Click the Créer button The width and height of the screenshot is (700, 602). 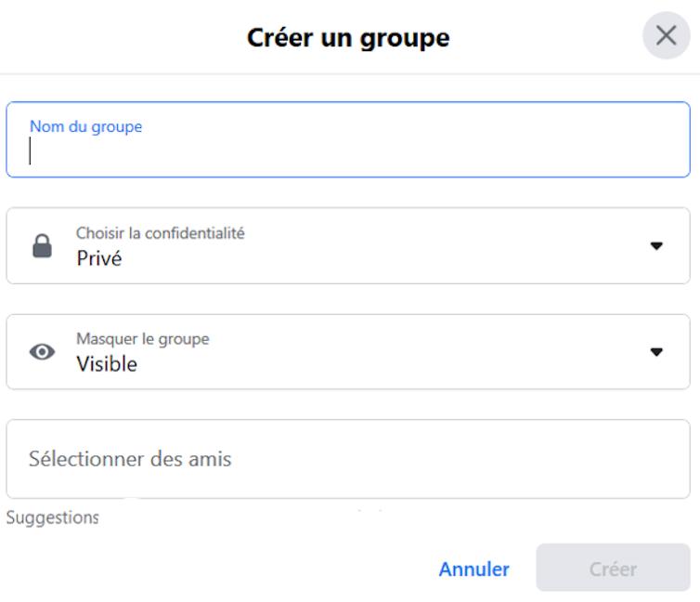[x=613, y=569]
